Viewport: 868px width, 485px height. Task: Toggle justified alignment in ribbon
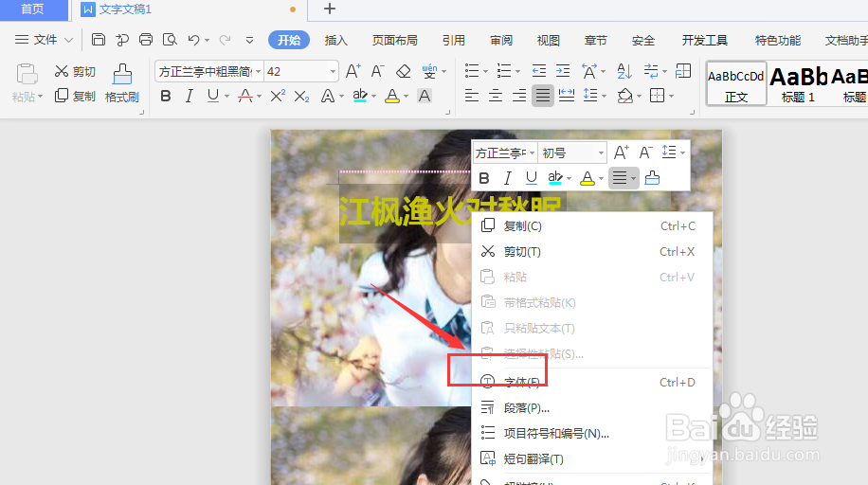pos(542,96)
